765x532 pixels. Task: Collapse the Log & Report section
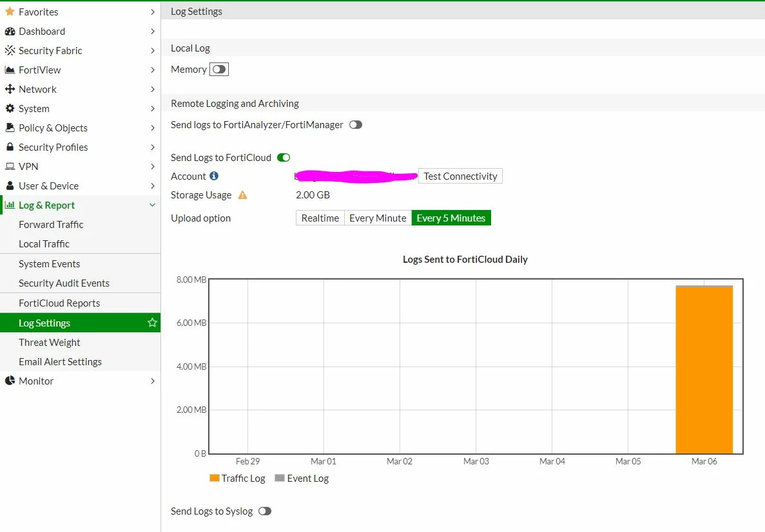(x=152, y=205)
